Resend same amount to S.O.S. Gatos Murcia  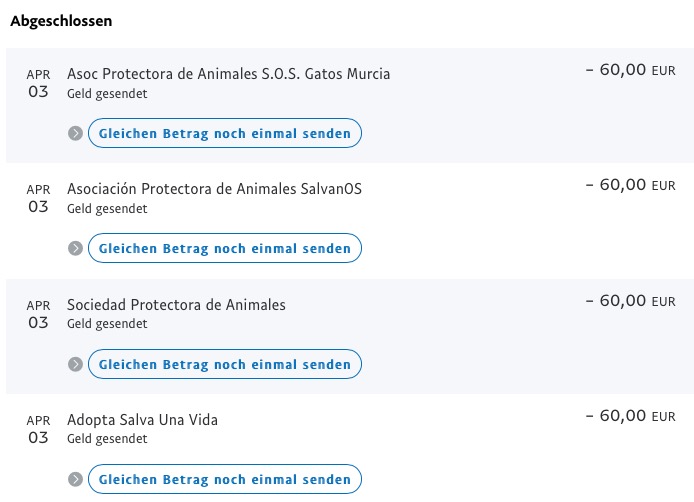tap(225, 133)
